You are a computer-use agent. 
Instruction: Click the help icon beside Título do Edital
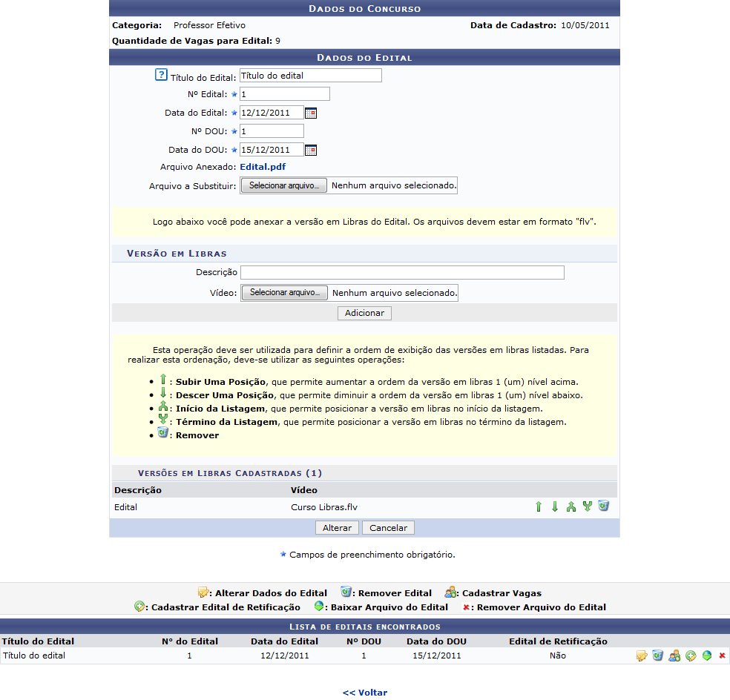[x=161, y=75]
